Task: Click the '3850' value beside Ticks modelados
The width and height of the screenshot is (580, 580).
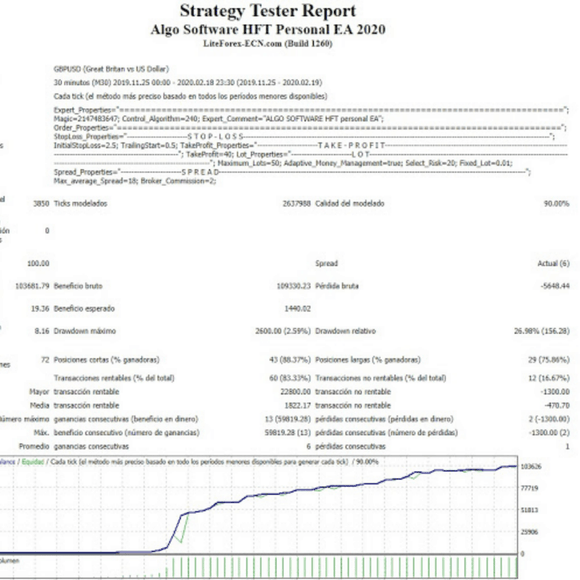Action: (x=41, y=203)
